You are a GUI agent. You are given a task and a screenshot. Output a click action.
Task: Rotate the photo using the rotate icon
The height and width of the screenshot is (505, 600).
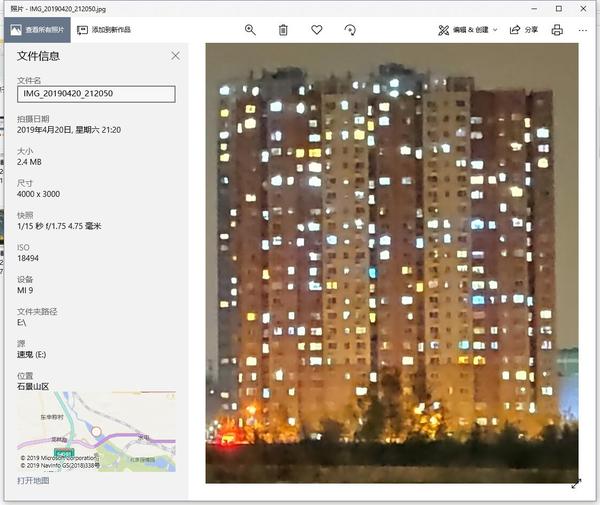[350, 30]
